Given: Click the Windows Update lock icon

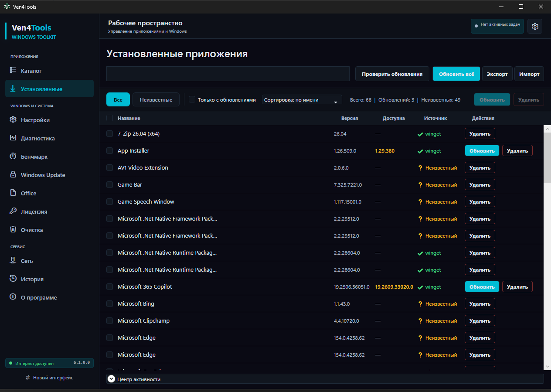Looking at the screenshot, I should click(13, 175).
